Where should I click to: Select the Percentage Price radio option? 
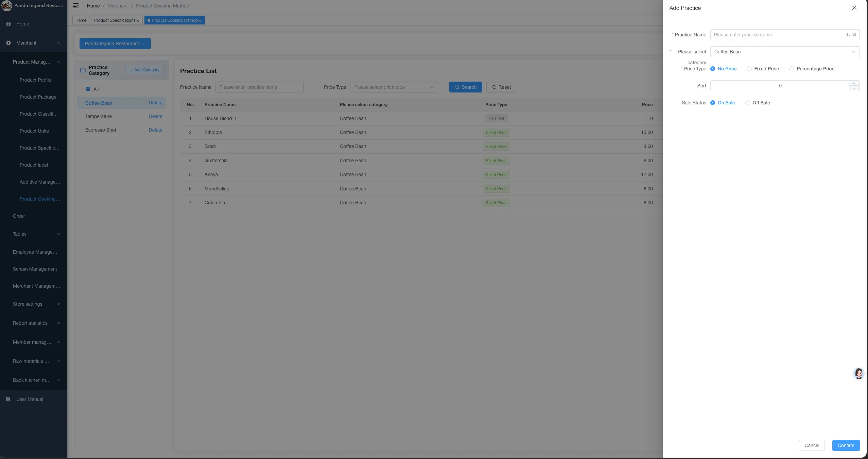812,69
